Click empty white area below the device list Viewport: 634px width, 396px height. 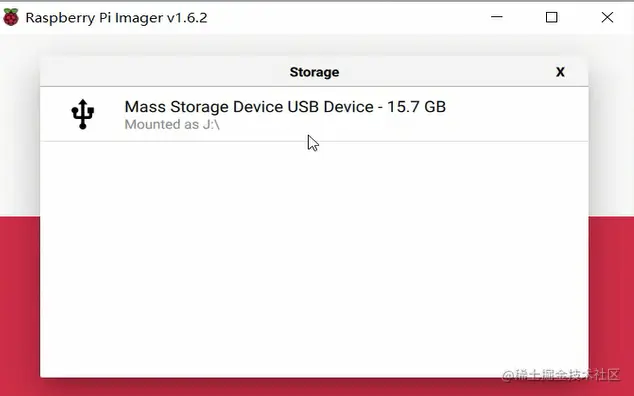(x=314, y=259)
